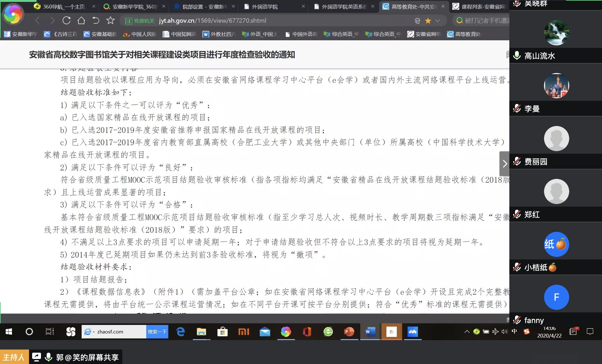Click the 搜索一下 search button
Viewport: 602px width, 364px height.
157,332
